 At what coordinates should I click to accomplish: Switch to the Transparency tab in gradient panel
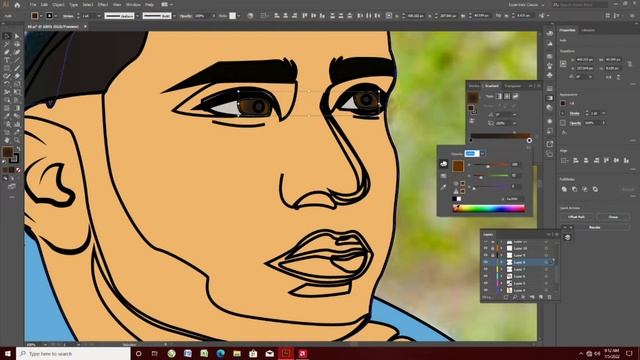512,86
